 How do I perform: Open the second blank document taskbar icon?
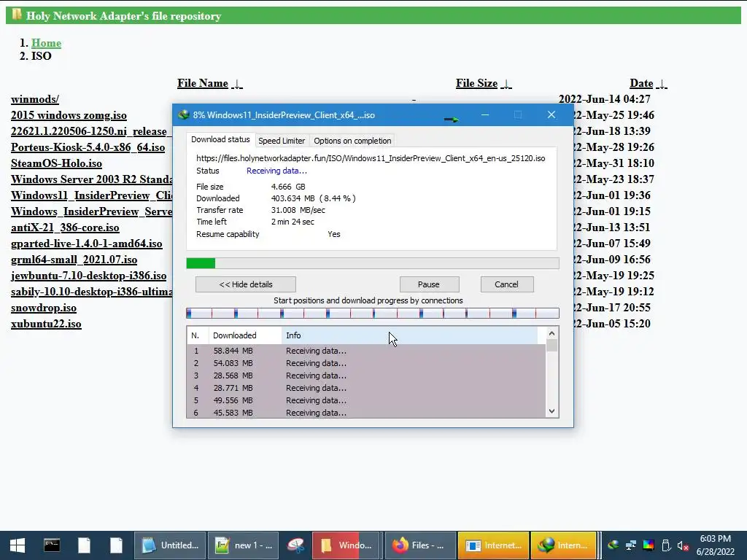[x=116, y=545]
